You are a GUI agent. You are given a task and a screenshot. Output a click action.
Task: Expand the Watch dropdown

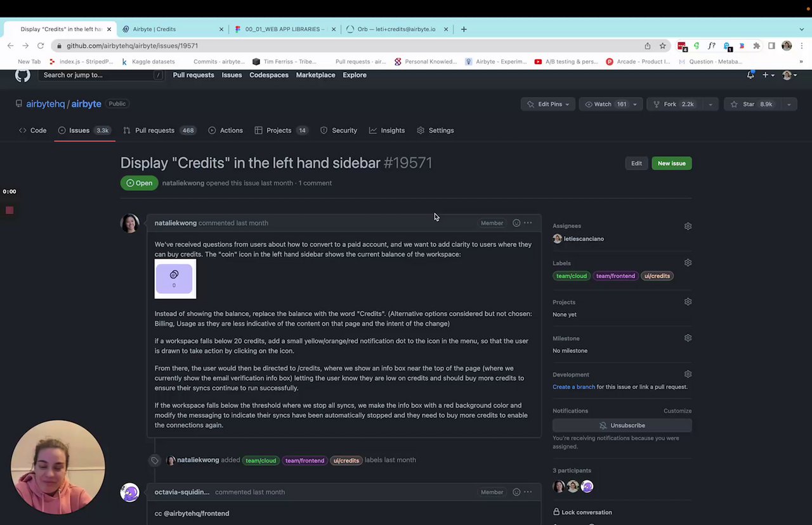pos(612,104)
